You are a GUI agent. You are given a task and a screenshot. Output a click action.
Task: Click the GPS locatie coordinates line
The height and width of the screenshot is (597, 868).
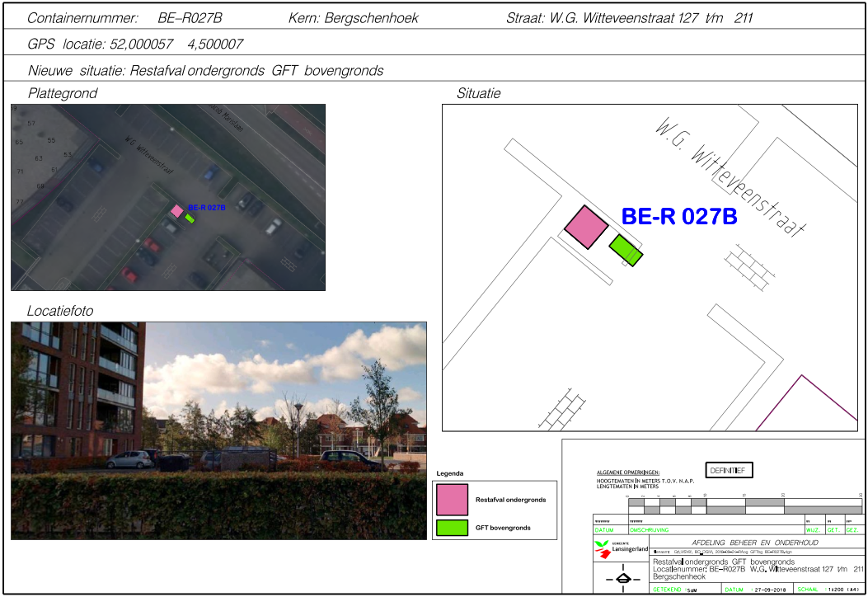(135, 45)
